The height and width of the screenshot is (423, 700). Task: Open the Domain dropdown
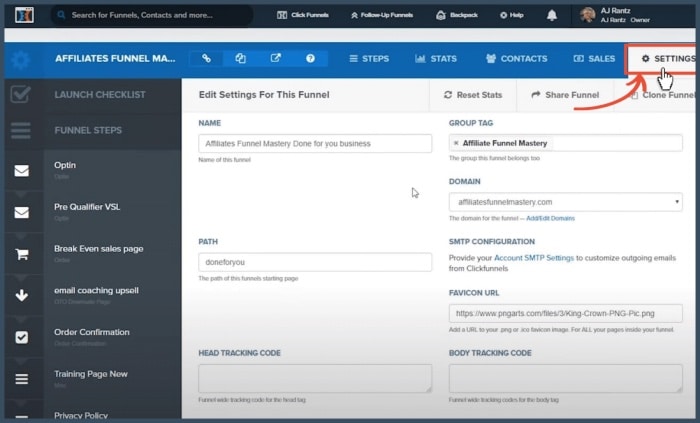tap(566, 202)
